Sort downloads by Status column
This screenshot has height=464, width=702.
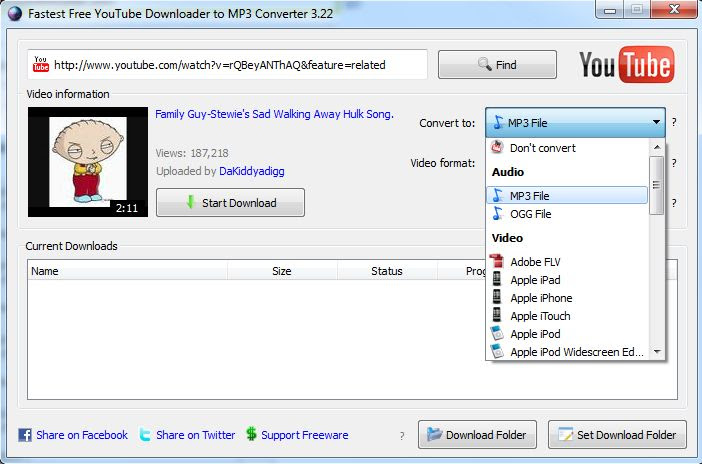coord(387,271)
